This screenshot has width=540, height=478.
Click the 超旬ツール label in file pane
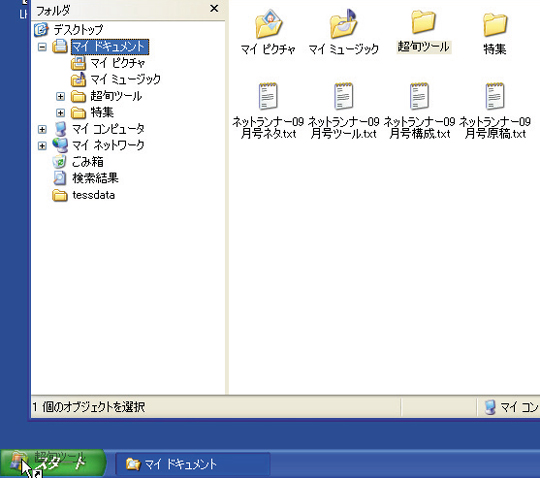pos(424,47)
